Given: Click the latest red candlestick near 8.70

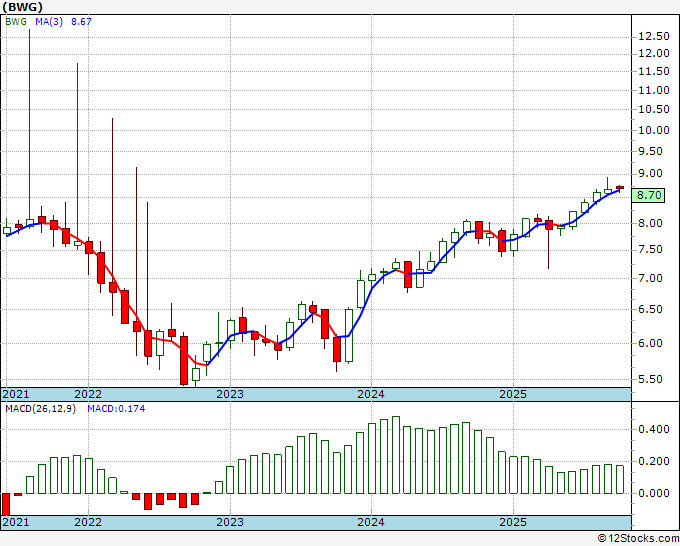Looking at the screenshot, I should (619, 188).
